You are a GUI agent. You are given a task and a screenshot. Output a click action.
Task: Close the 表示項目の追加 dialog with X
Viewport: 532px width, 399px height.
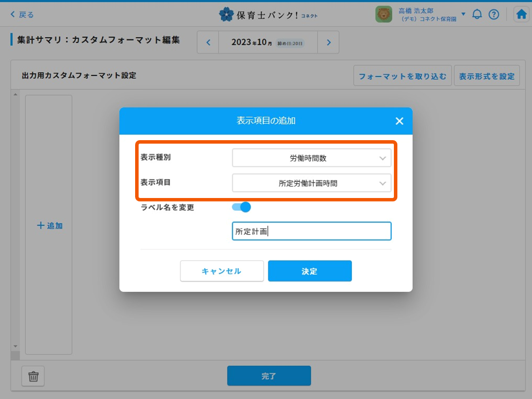pyautogui.click(x=399, y=121)
